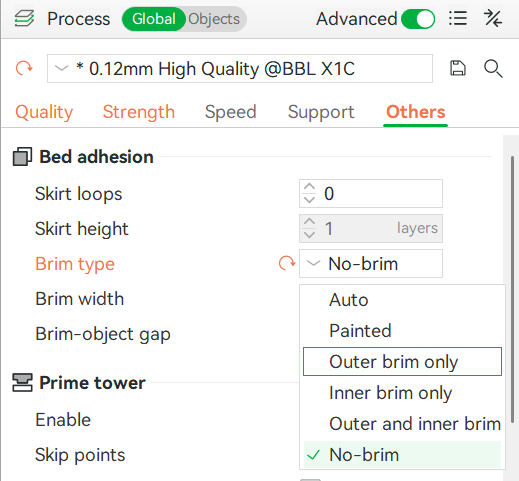Open the setting list menu icon
This screenshot has width=519, height=481.
click(457, 18)
